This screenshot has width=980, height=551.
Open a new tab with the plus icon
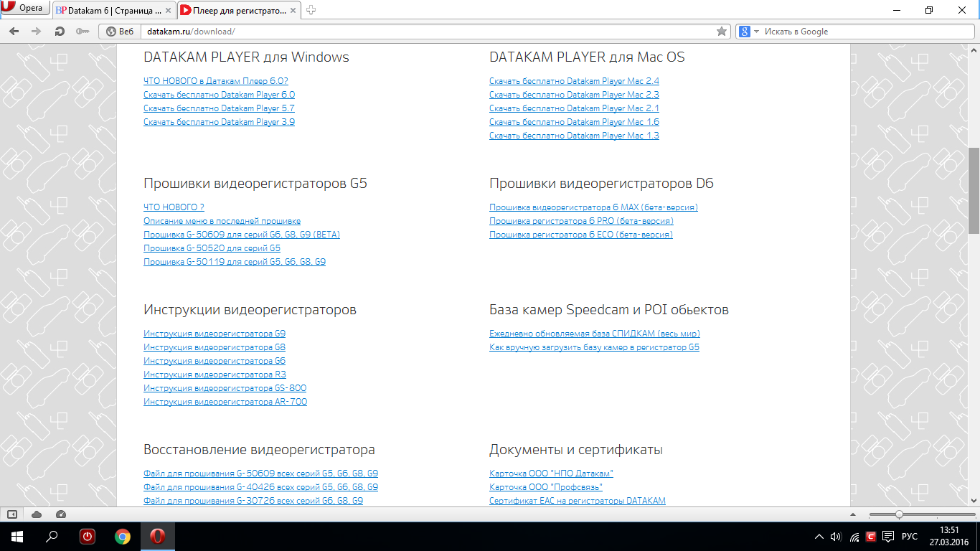click(311, 10)
